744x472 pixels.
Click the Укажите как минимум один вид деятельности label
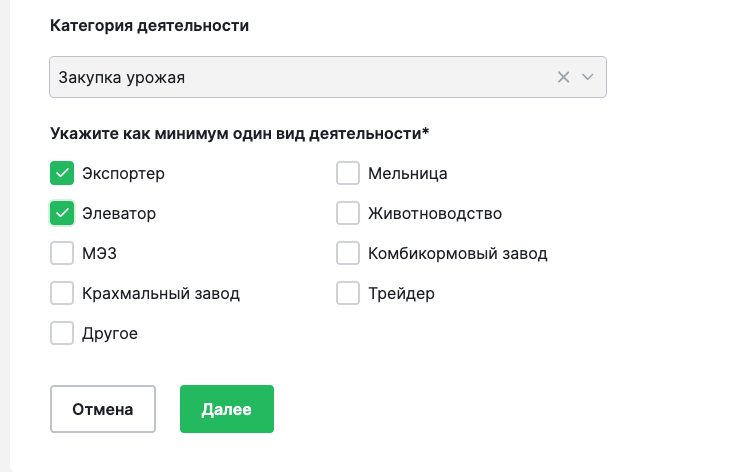point(240,134)
